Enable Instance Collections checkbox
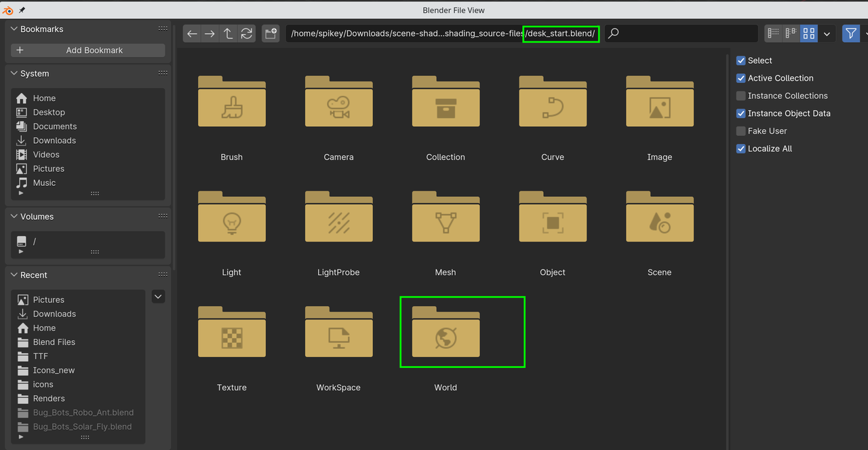The height and width of the screenshot is (450, 868). [x=741, y=96]
